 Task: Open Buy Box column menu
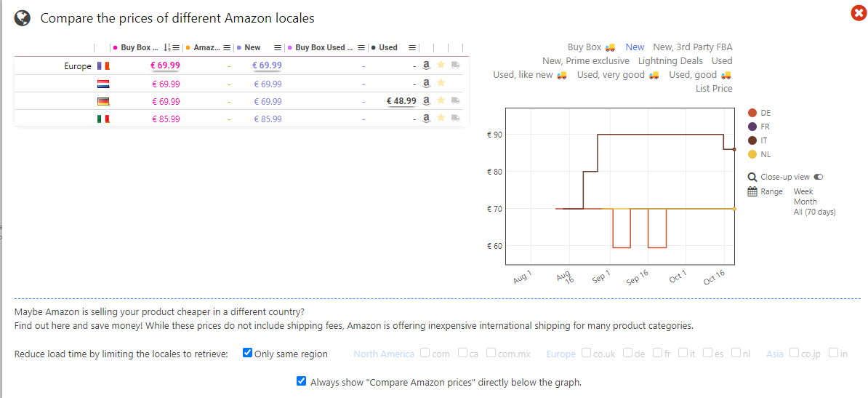177,47
